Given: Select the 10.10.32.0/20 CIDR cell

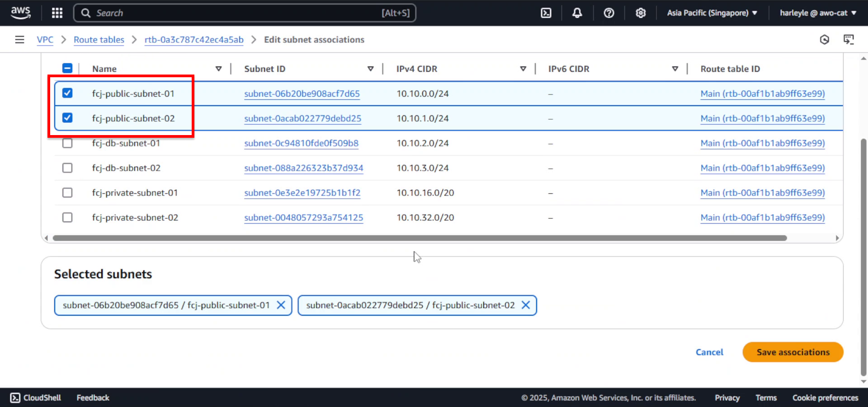Looking at the screenshot, I should pos(425,218).
